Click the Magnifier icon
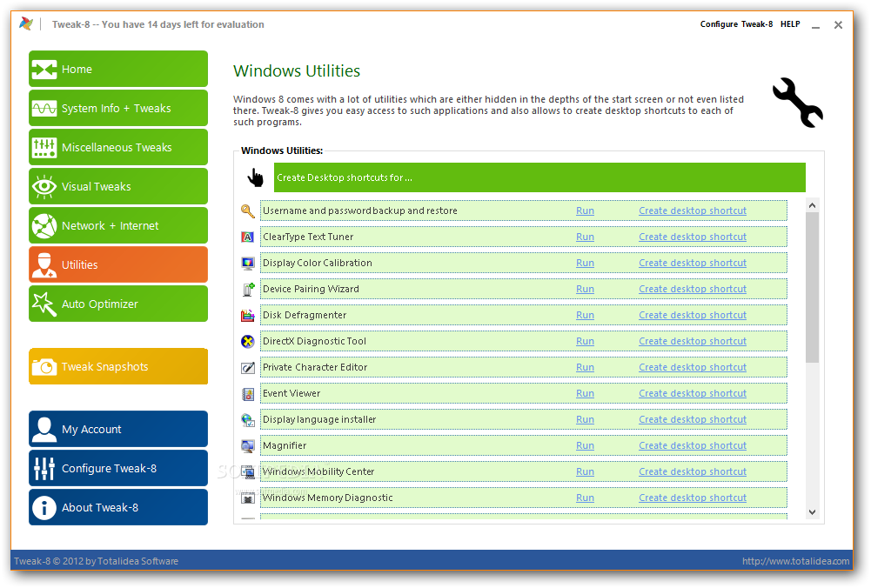Screen dimensions: 871x588 click(x=248, y=446)
